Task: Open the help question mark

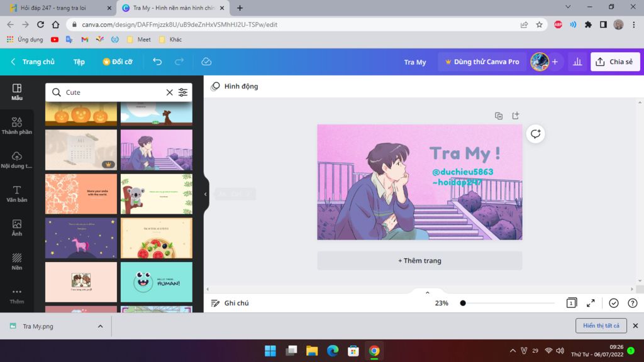Action: pyautogui.click(x=633, y=303)
